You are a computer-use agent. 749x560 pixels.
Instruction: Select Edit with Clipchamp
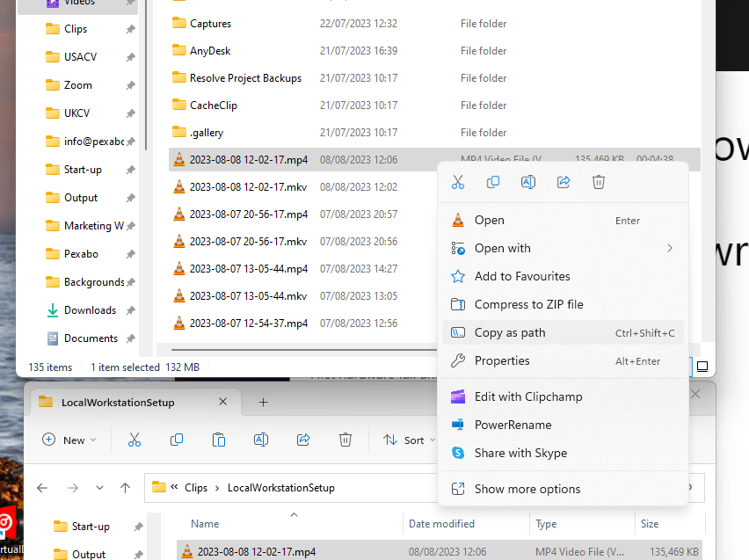click(563, 397)
